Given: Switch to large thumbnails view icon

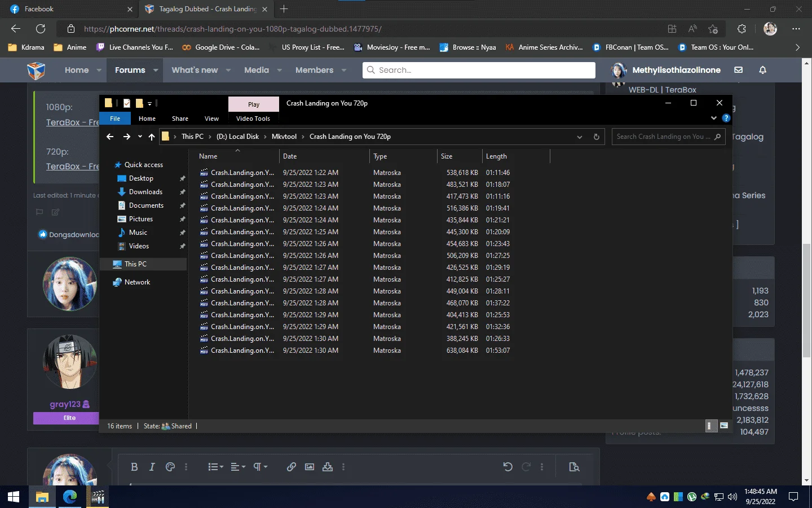Looking at the screenshot, I should (724, 426).
